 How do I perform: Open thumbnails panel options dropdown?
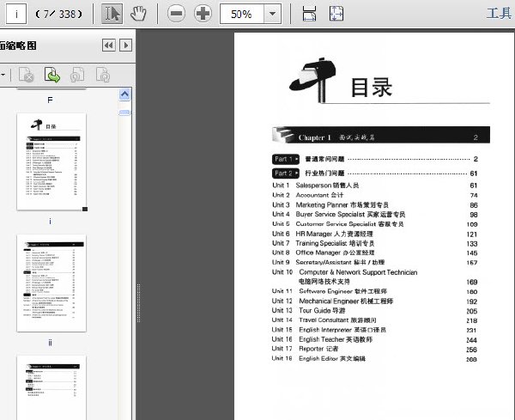point(3,75)
